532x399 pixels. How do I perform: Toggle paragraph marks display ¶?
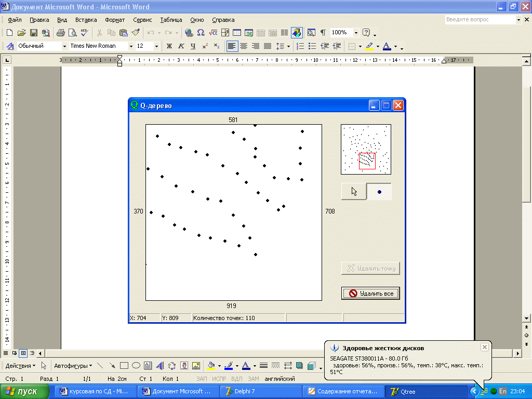323,33
